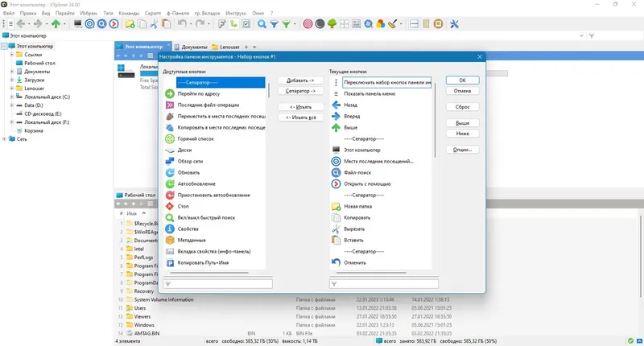The image size is (644, 346).
Task: Click the filter field under current buttons
Action: (x=384, y=284)
